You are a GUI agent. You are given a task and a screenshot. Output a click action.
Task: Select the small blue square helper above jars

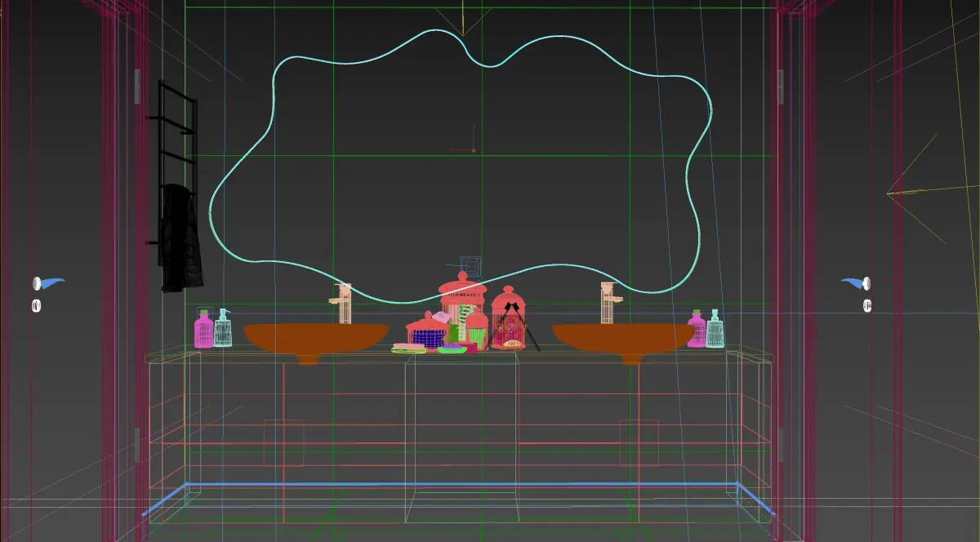[x=470, y=265]
